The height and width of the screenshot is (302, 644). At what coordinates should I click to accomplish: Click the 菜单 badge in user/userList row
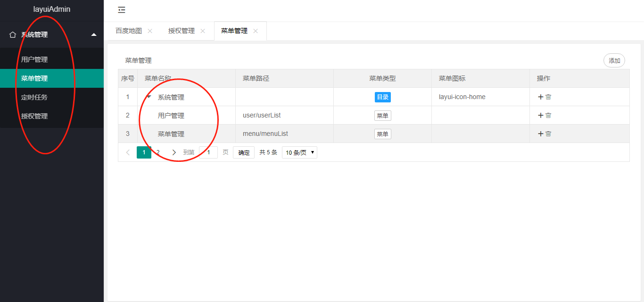coord(383,116)
